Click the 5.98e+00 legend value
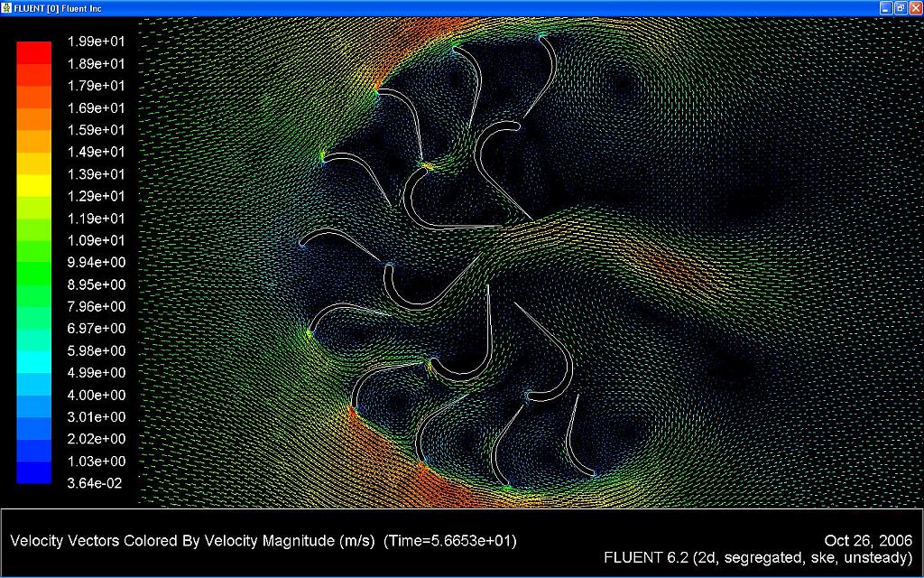Viewport: 924px width, 578px height. click(x=96, y=350)
